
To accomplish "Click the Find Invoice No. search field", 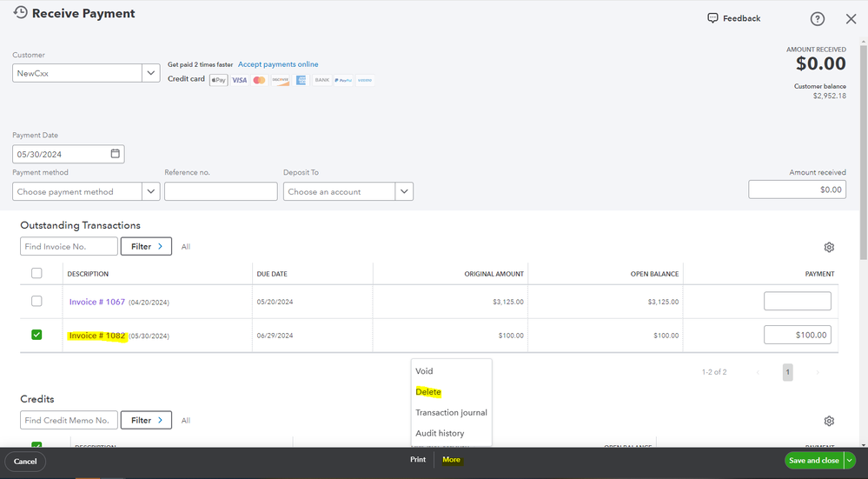I will (69, 246).
